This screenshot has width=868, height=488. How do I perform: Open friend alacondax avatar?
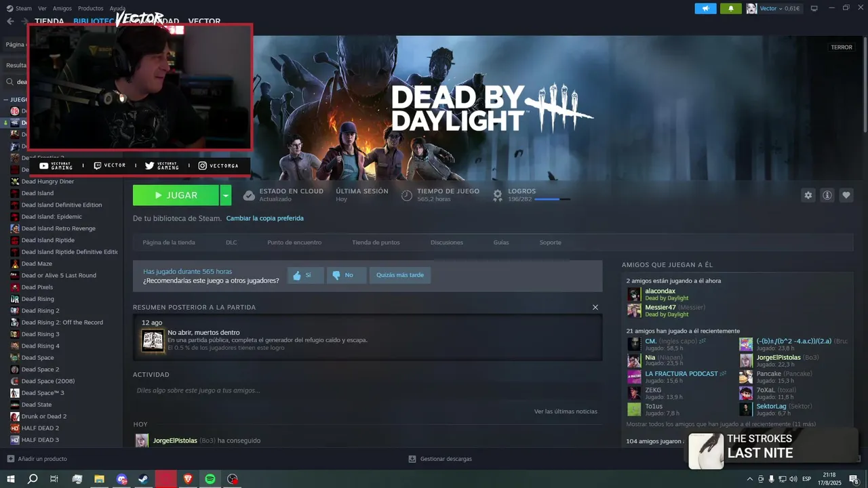pos(634,294)
